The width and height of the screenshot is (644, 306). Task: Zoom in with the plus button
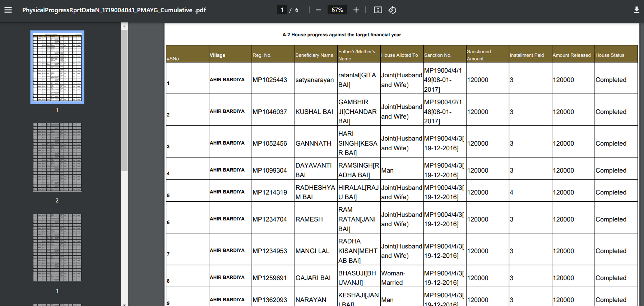coord(356,10)
